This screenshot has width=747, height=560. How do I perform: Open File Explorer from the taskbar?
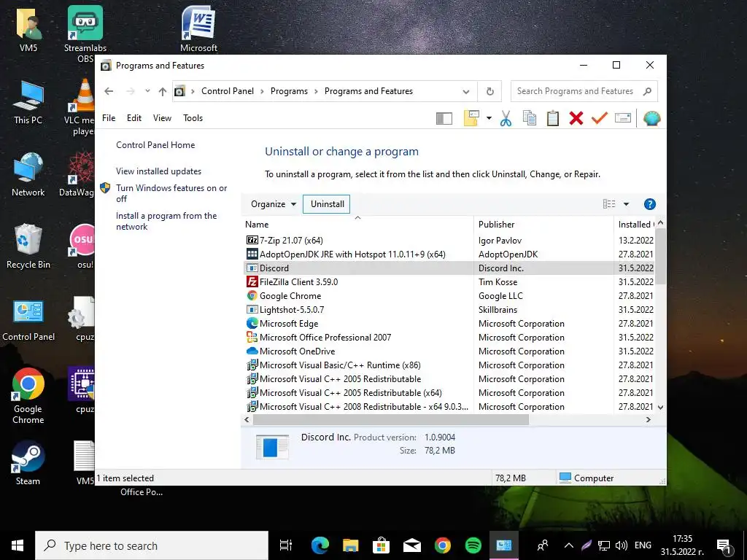click(351, 545)
